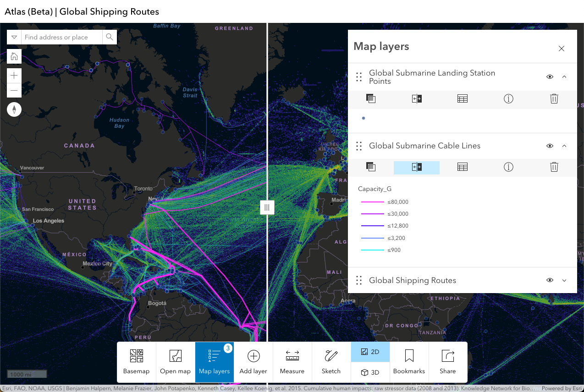Expand the Global Shipping Routes layer
Screen dimensions: 584x392
(x=564, y=280)
